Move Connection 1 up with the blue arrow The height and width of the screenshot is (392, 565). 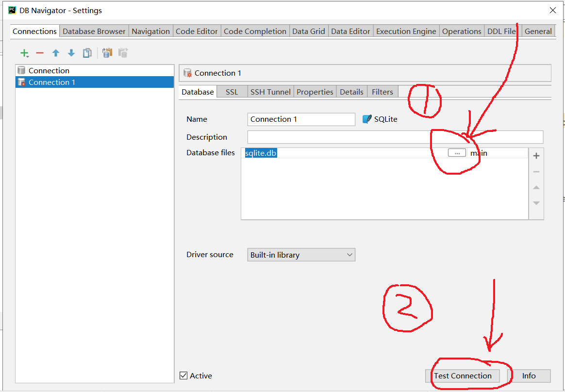55,52
